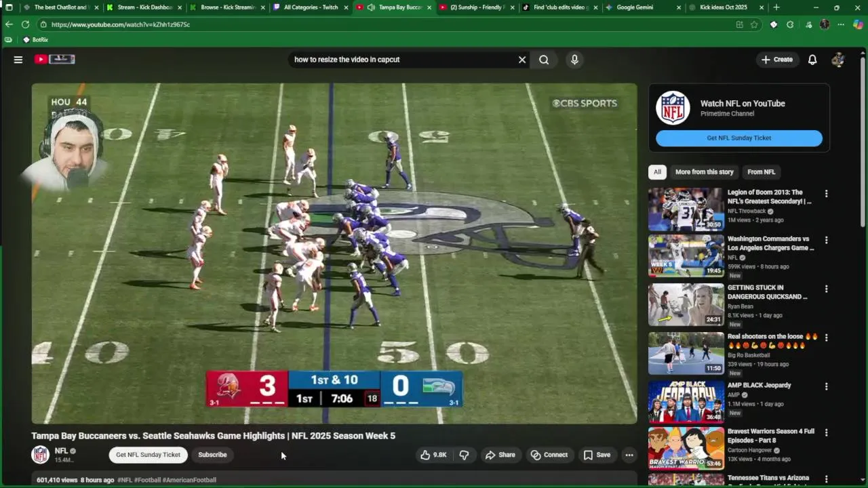Screen dimensions: 868x488
Task: Open Legion of Boom 2013 video thumbnail
Action: (x=686, y=209)
